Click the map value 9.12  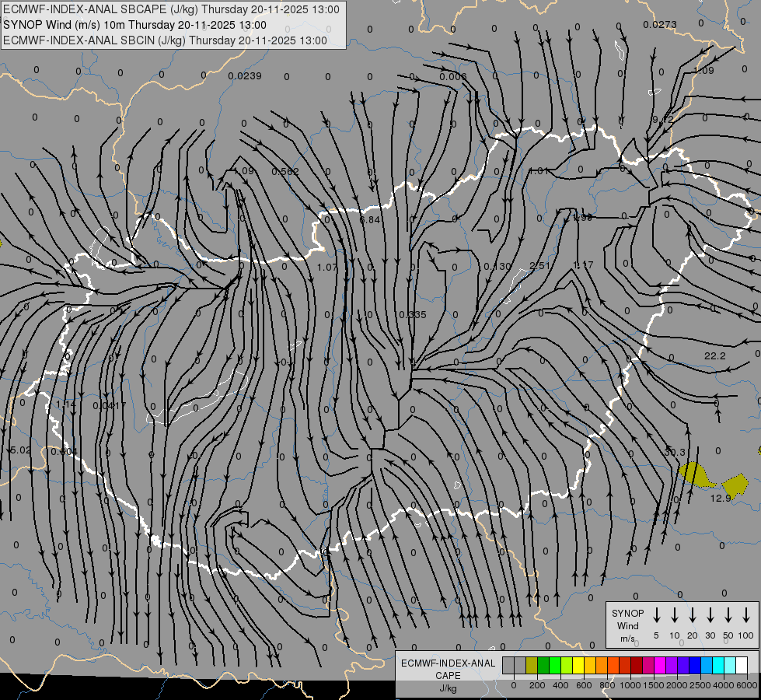pos(662,119)
